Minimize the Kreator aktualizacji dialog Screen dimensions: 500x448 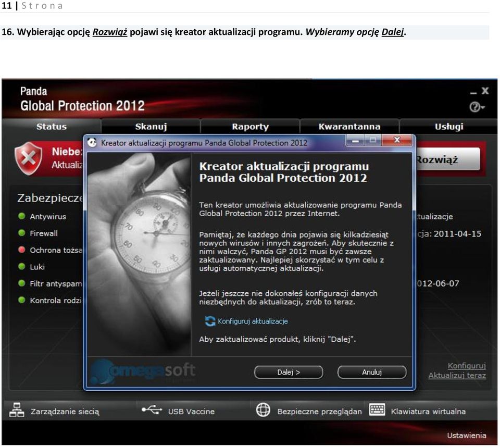point(355,140)
